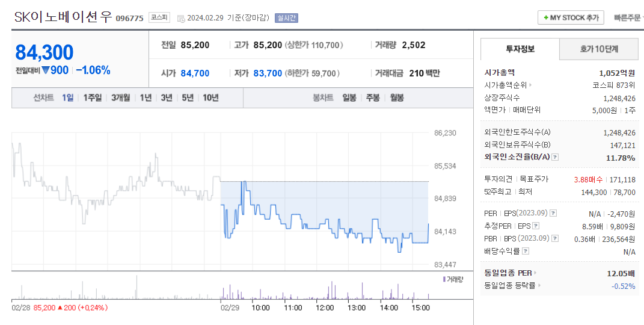
Task: Click the 동일업종 등락률 -0.52% value
Action: tap(624, 286)
